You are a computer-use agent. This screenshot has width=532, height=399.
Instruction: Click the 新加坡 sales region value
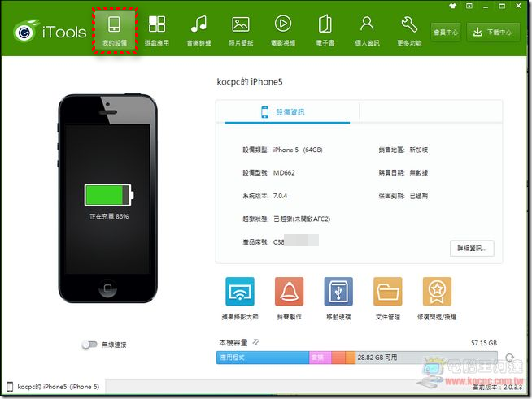click(418, 150)
